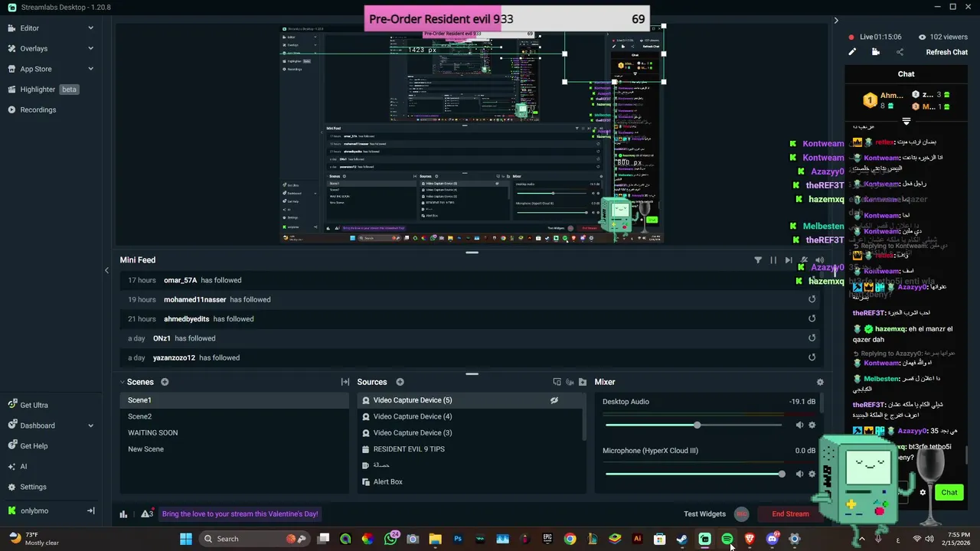Add a source folder icon
980x551 pixels.
583,382
